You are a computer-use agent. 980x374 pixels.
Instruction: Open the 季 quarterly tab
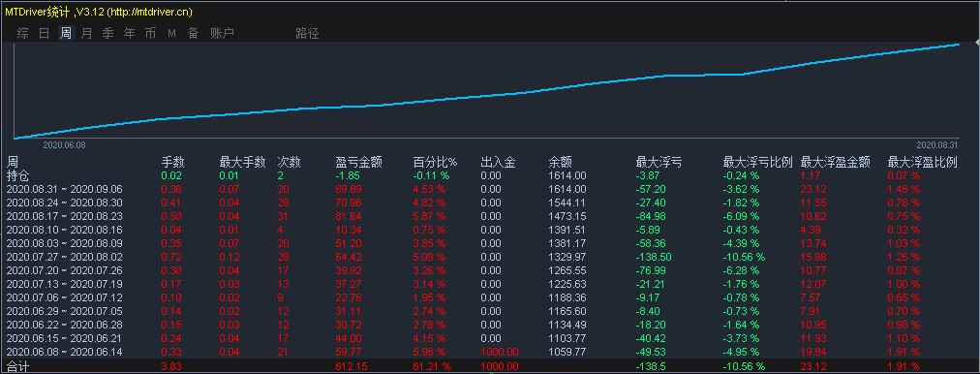[108, 34]
